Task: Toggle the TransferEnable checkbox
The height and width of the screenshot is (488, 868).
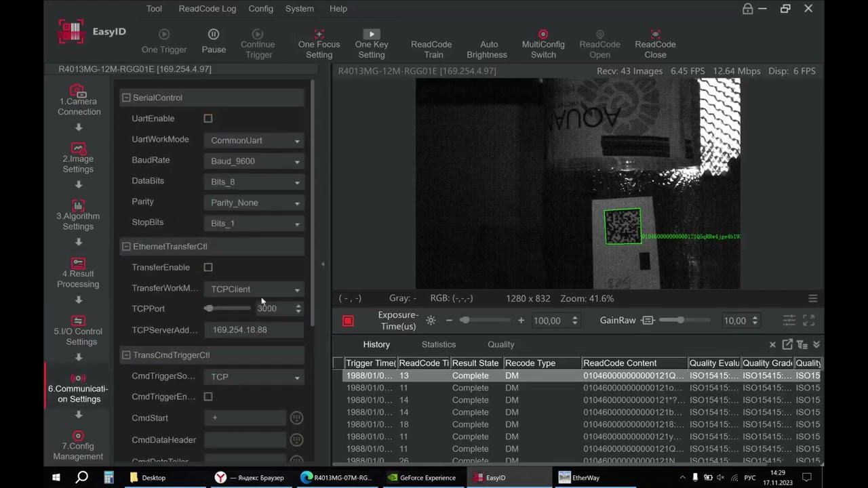Action: (x=208, y=267)
